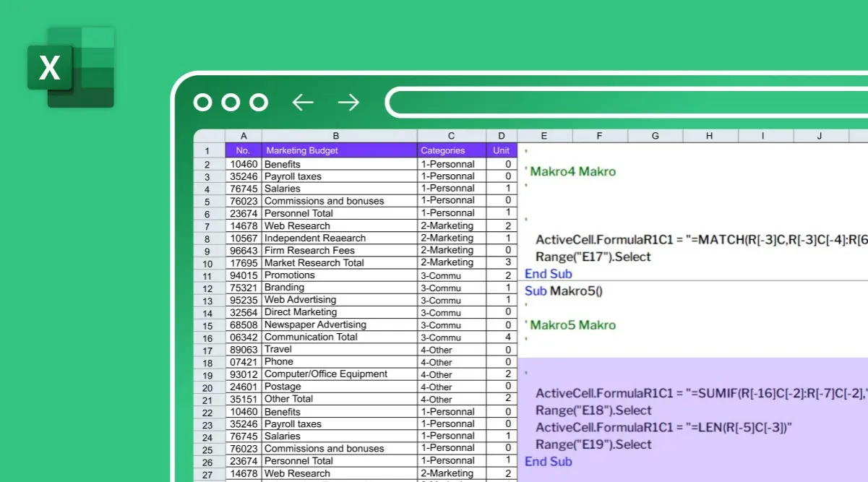Click the Range("E17").Select code line
The image size is (868, 482).
coord(593,257)
